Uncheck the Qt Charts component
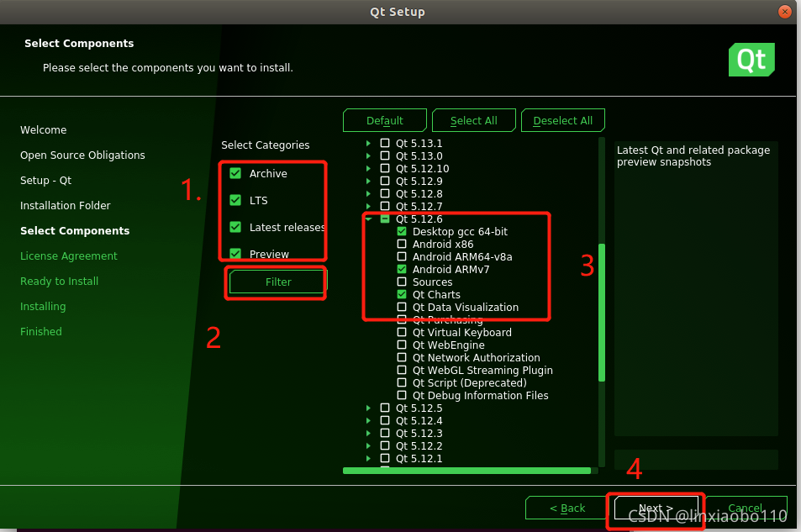Screen dimensions: 801x532 point(402,294)
